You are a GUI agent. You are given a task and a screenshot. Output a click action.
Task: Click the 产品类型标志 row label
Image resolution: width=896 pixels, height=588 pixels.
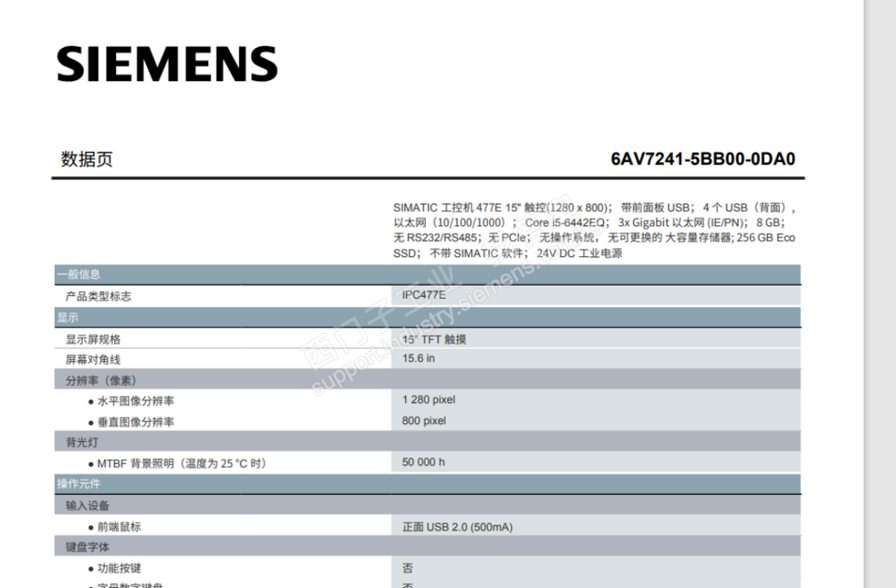coord(98,296)
